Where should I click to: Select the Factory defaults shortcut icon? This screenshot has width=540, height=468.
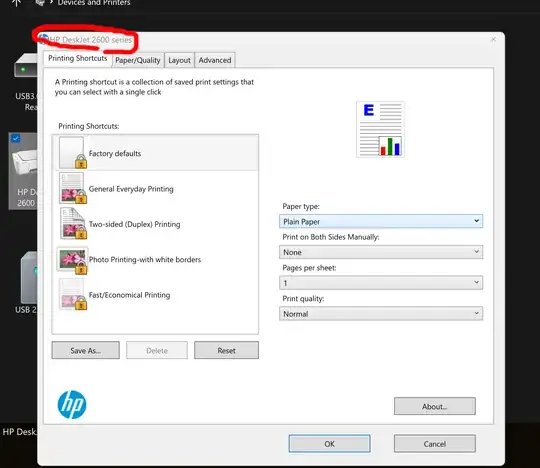(73, 153)
